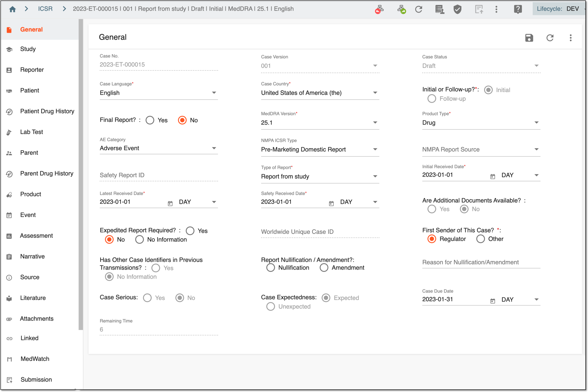Open the top toolbar more options menu
Screen dimensions: 588x392
[496, 9]
